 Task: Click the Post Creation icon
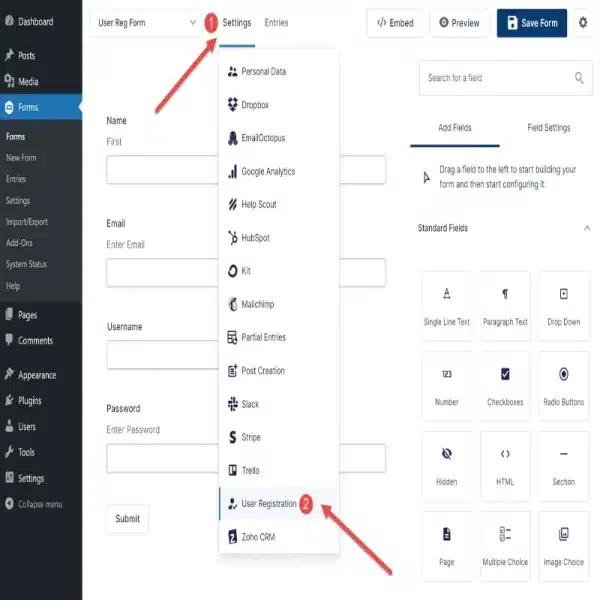click(x=232, y=371)
